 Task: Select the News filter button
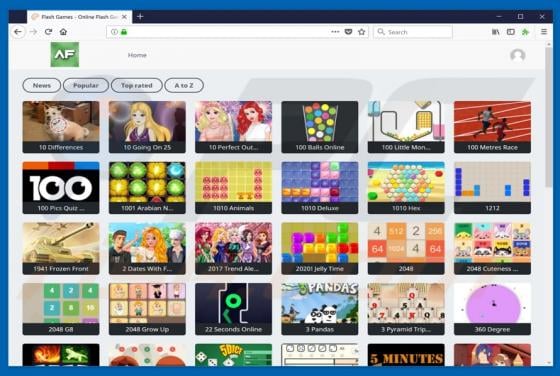pyautogui.click(x=42, y=85)
